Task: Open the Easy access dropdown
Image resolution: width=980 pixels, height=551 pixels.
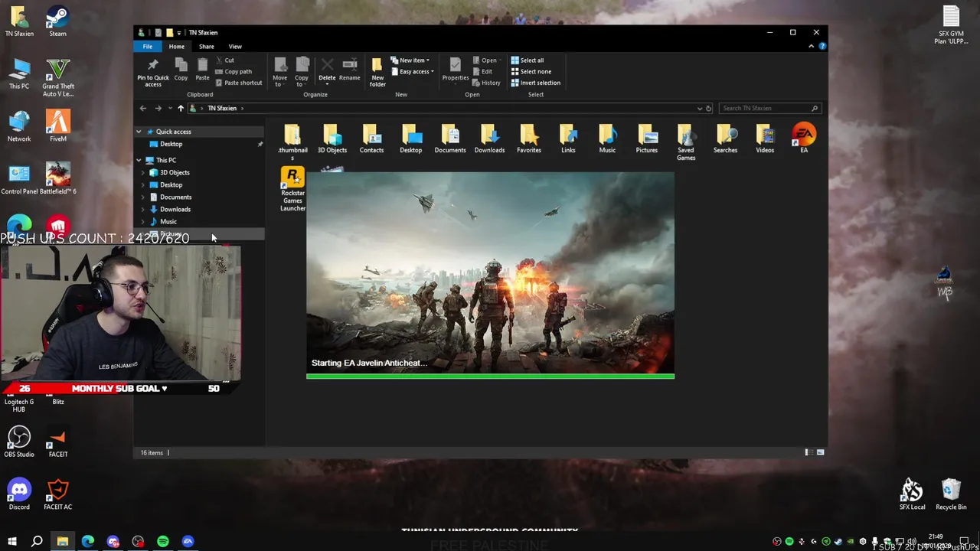Action: pyautogui.click(x=412, y=72)
